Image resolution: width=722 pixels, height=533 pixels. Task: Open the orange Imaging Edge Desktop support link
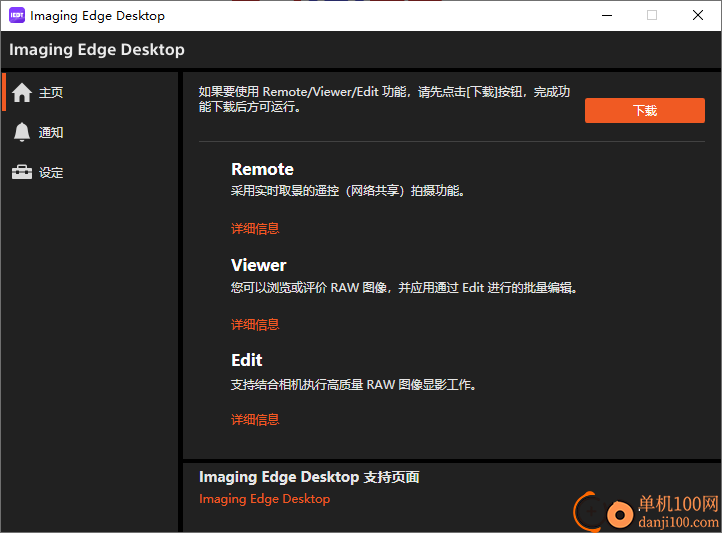click(264, 499)
